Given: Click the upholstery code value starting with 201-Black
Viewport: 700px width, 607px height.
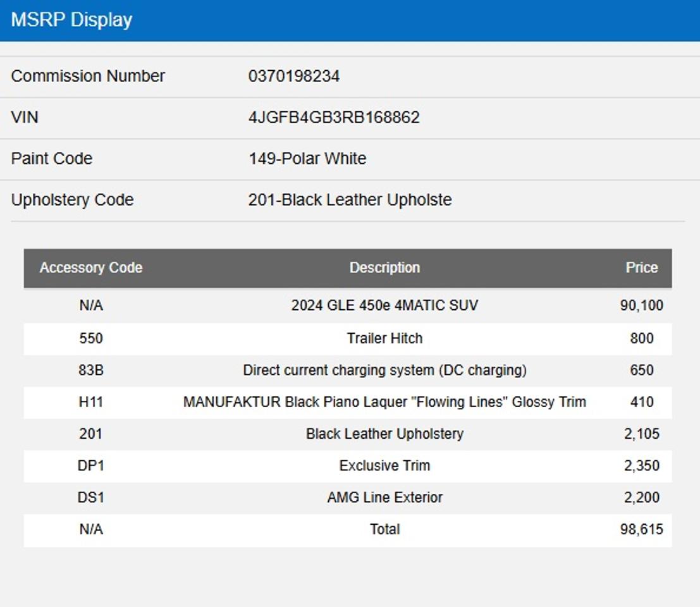Looking at the screenshot, I should (x=350, y=200).
